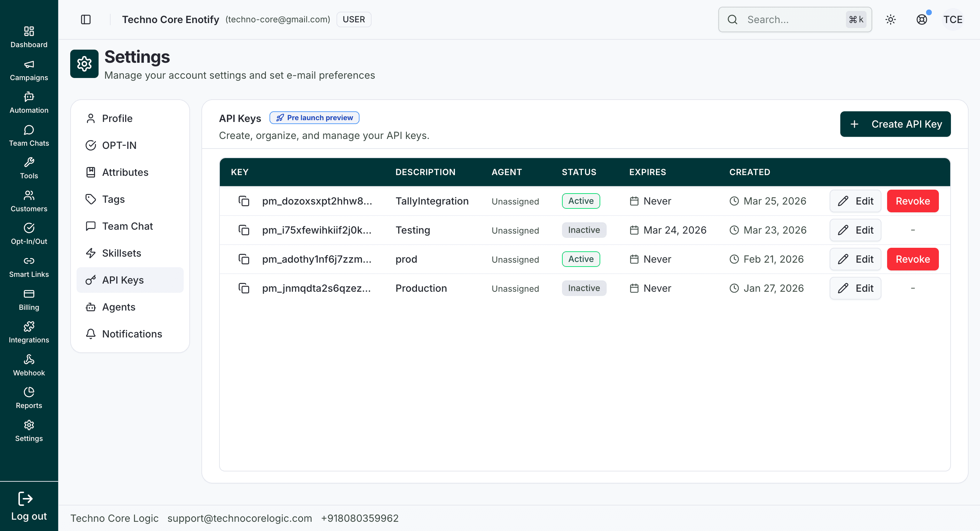Click the USER role badge

pos(354,19)
